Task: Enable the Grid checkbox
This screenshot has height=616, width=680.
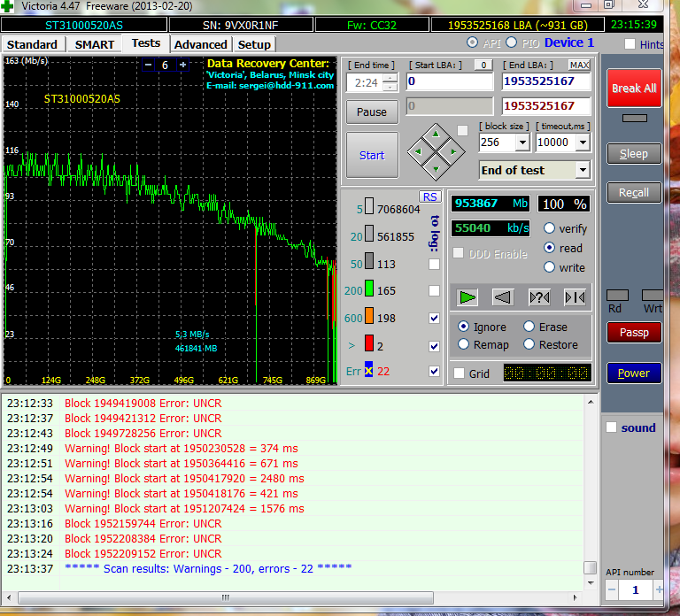Action: pos(459,373)
